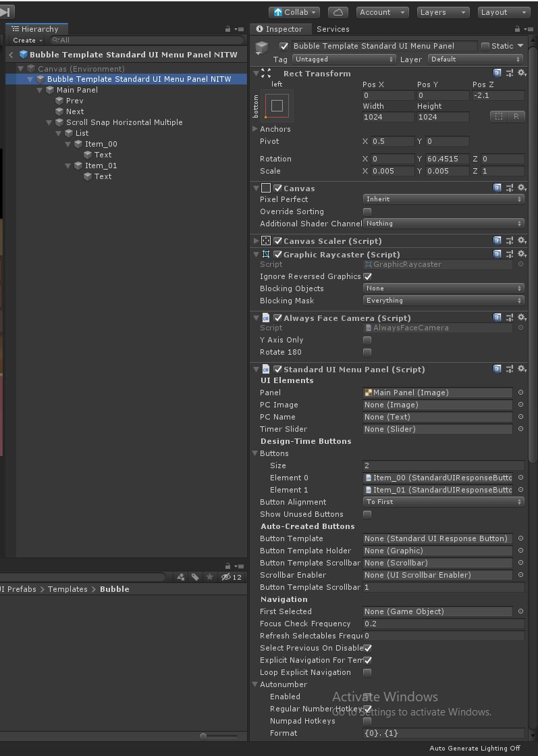Open the Collab dropdown button
This screenshot has height=756, width=538.
(x=294, y=12)
